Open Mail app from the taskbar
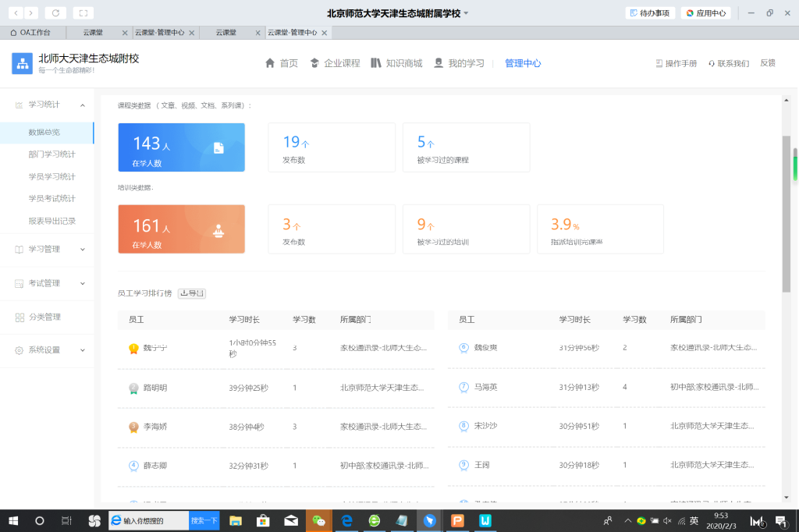The image size is (799, 532). 291,521
